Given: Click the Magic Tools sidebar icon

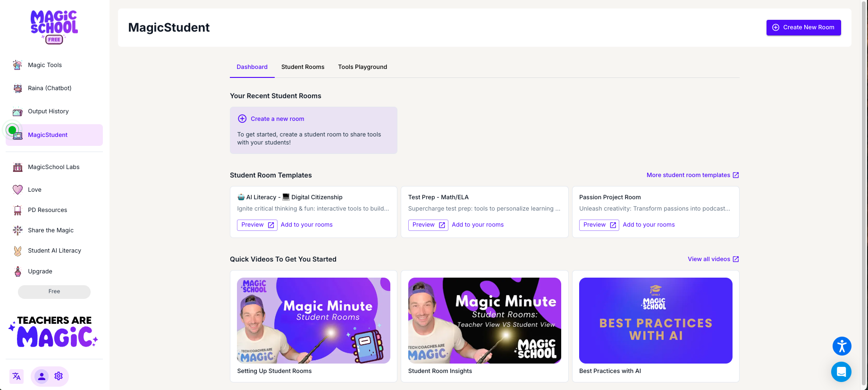Looking at the screenshot, I should click(x=17, y=65).
